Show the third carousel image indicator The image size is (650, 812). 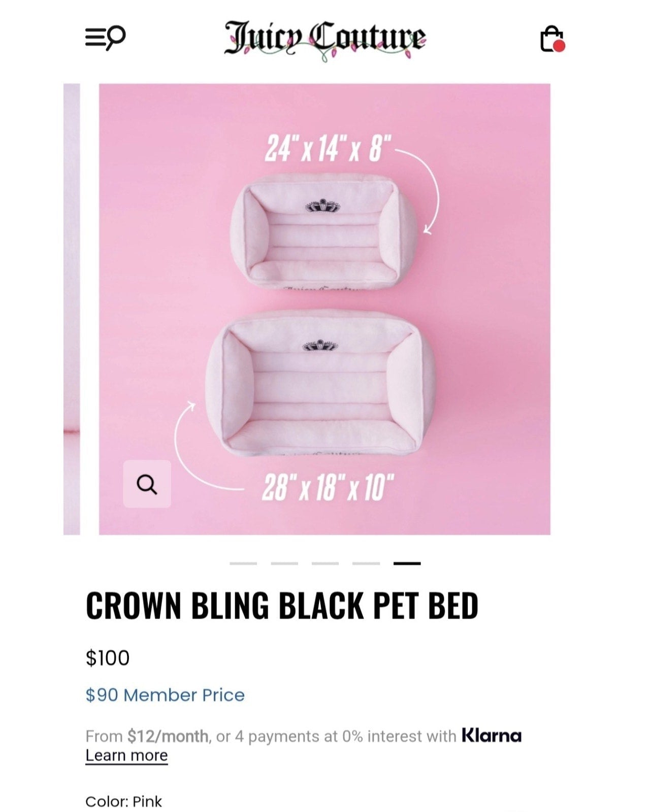click(325, 563)
